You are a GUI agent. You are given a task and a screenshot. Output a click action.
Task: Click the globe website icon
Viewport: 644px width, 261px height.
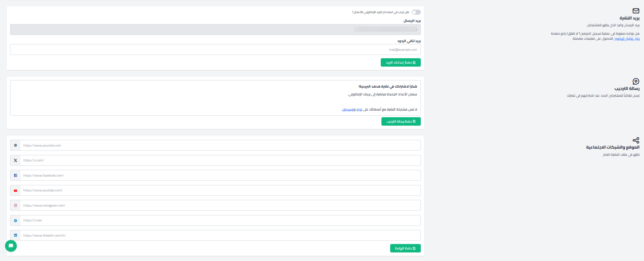pos(15,145)
